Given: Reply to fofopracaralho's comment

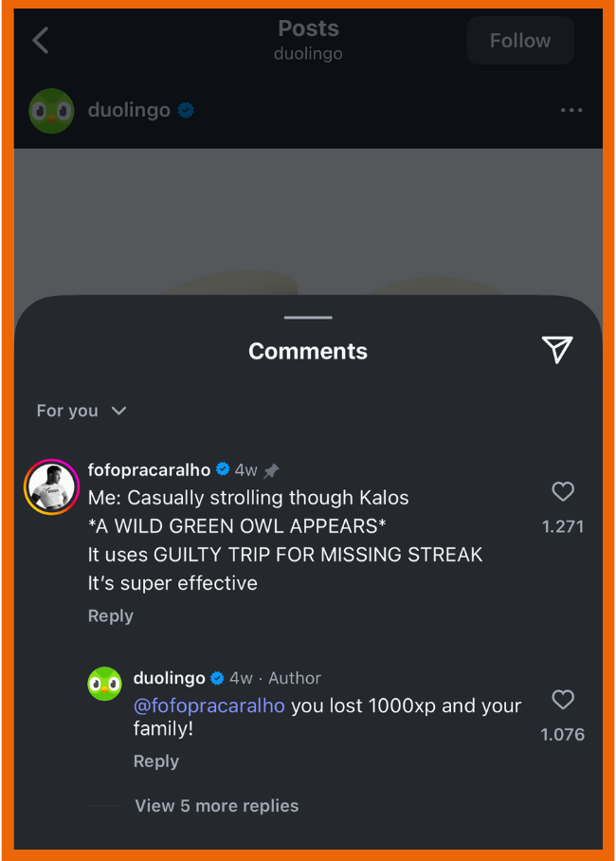Looking at the screenshot, I should 111,616.
